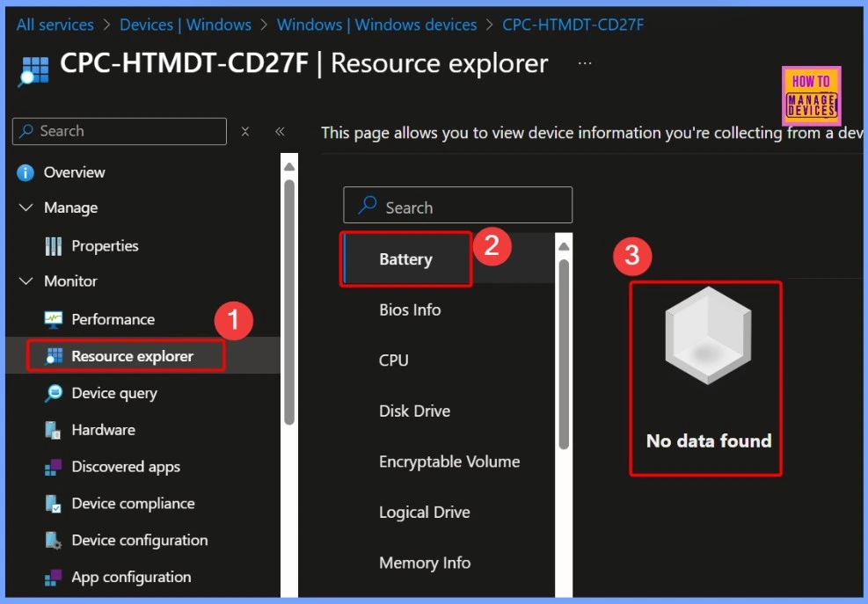Screen dimensions: 868x604
Task: Collapse the Monitor section chevron
Action: tap(26, 281)
